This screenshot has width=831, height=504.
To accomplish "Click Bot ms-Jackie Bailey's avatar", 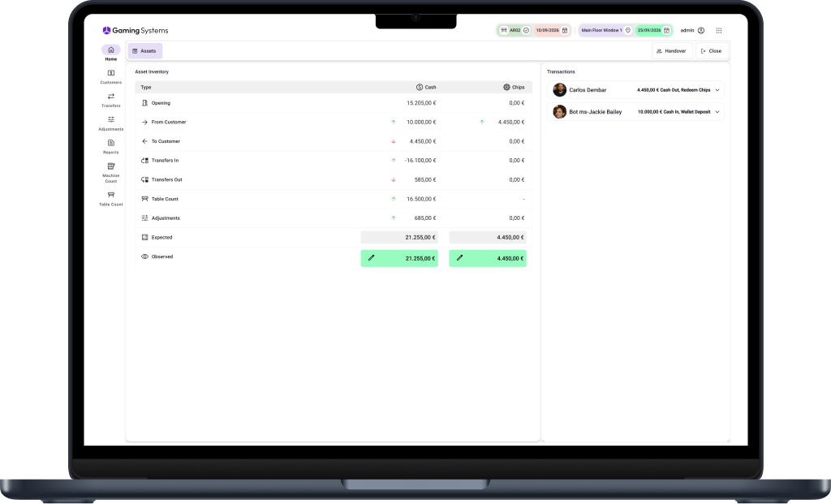I will (560, 111).
